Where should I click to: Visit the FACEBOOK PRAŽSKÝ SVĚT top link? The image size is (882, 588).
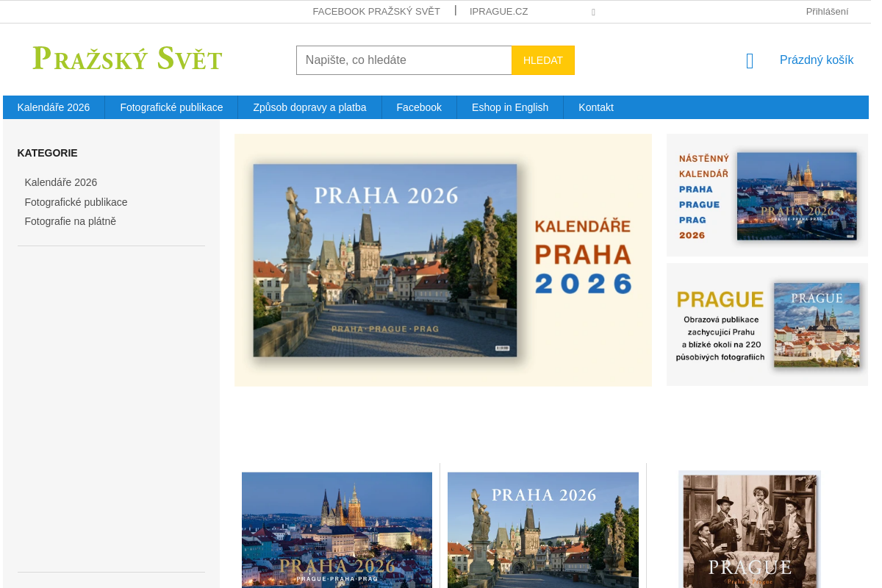point(376,11)
